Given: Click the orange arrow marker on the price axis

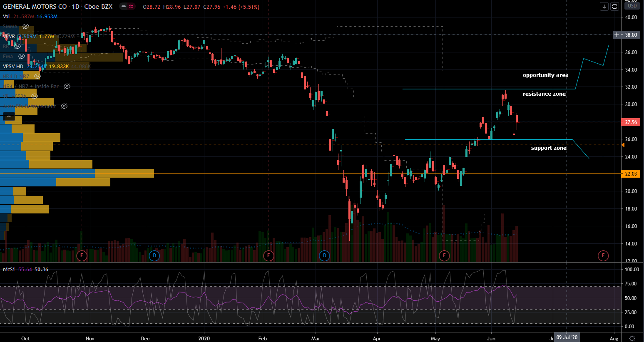Looking at the screenshot, I should point(623,145).
